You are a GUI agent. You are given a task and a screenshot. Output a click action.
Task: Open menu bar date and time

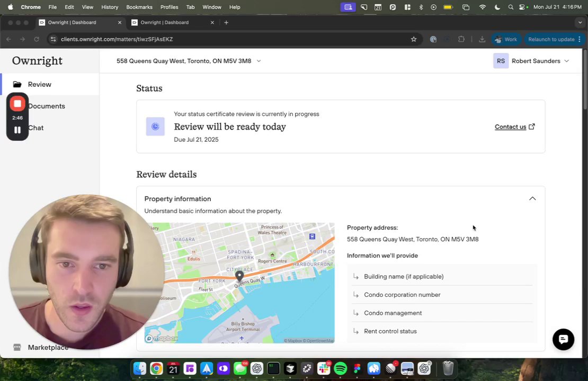pos(557,7)
